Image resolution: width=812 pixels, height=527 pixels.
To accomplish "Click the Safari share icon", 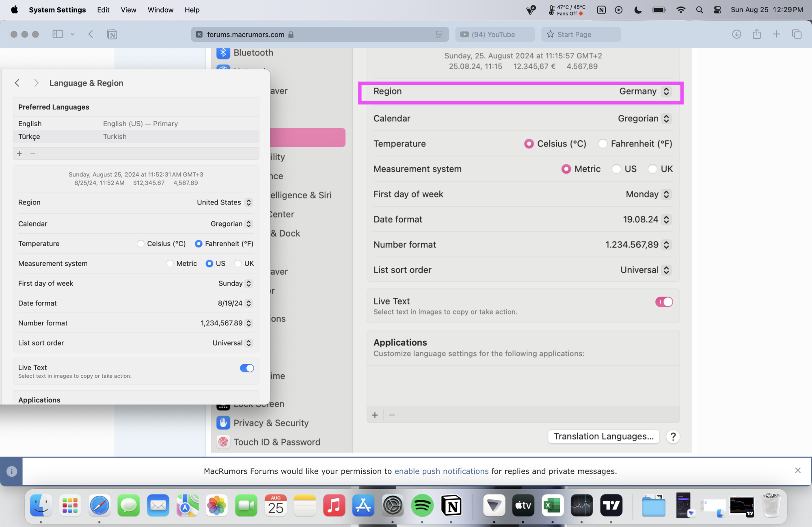I will pos(757,34).
